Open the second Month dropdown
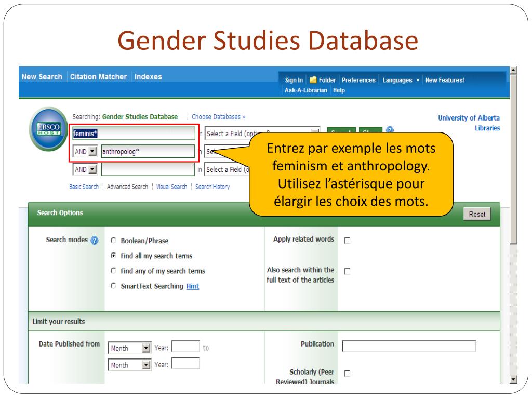This screenshot has height=399, width=532. (129, 365)
